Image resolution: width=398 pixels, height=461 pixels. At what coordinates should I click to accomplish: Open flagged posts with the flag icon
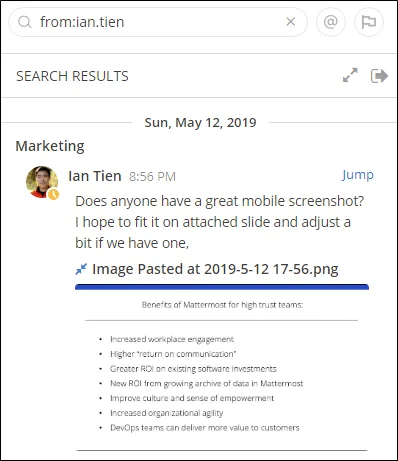369,22
